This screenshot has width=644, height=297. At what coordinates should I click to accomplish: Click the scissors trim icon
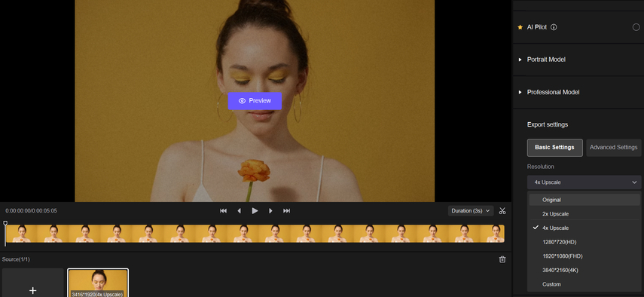tap(502, 211)
